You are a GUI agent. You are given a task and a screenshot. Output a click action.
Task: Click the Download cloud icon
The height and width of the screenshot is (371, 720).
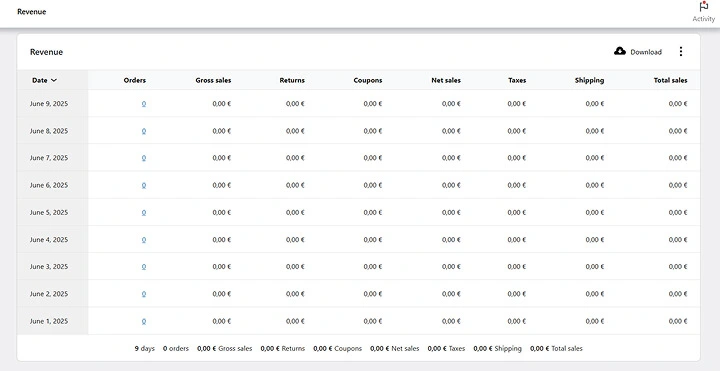coord(620,51)
